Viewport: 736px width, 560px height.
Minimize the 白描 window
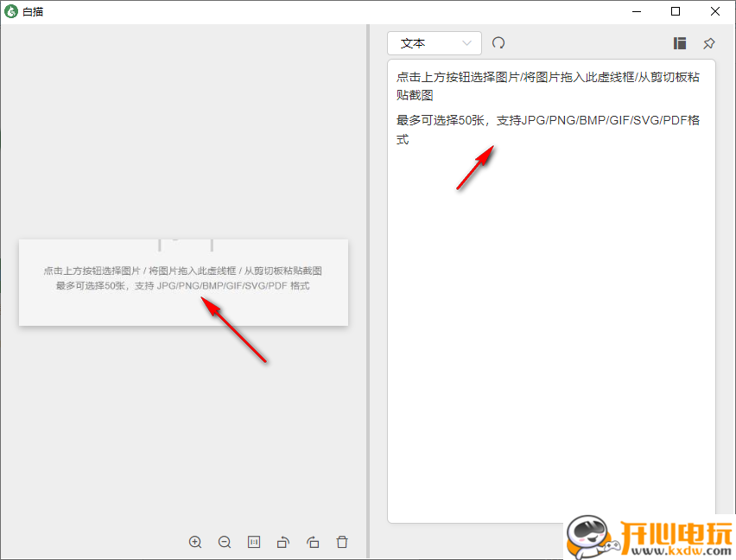point(637,11)
